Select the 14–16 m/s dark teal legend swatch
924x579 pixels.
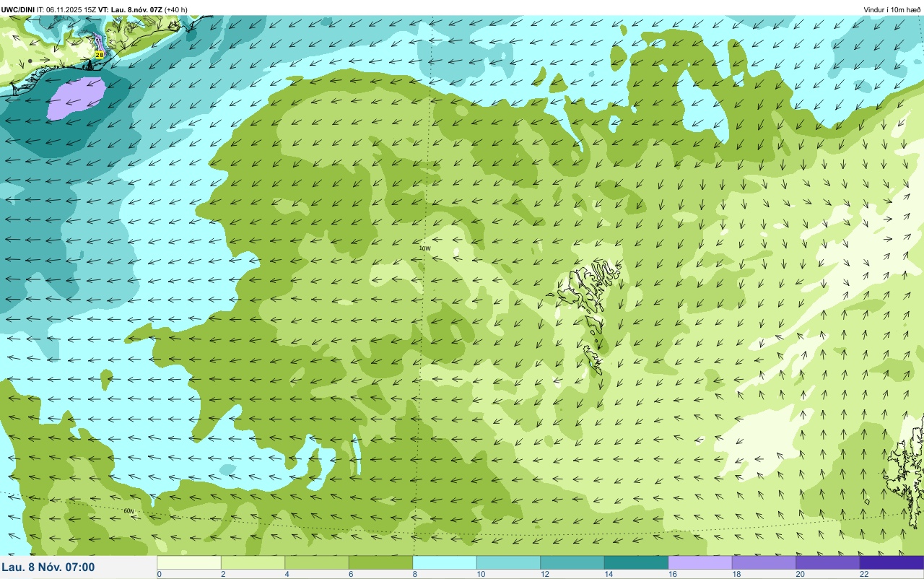[x=636, y=562]
